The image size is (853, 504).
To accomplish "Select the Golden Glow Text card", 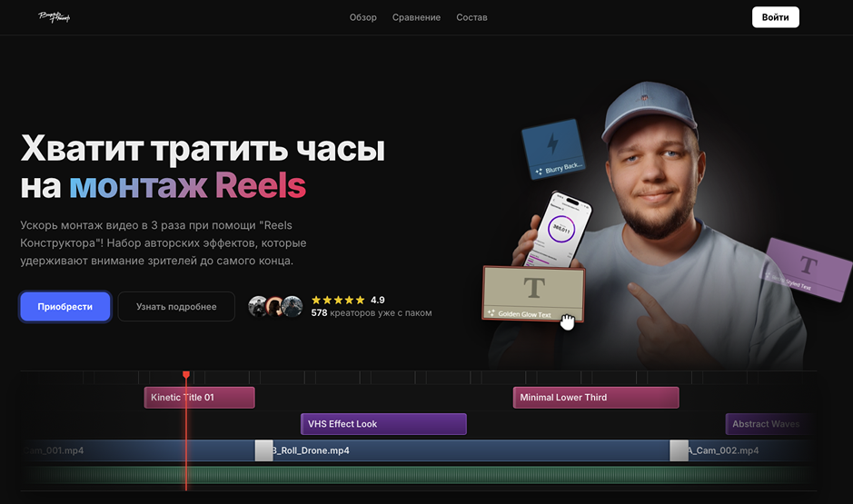I will 533,293.
